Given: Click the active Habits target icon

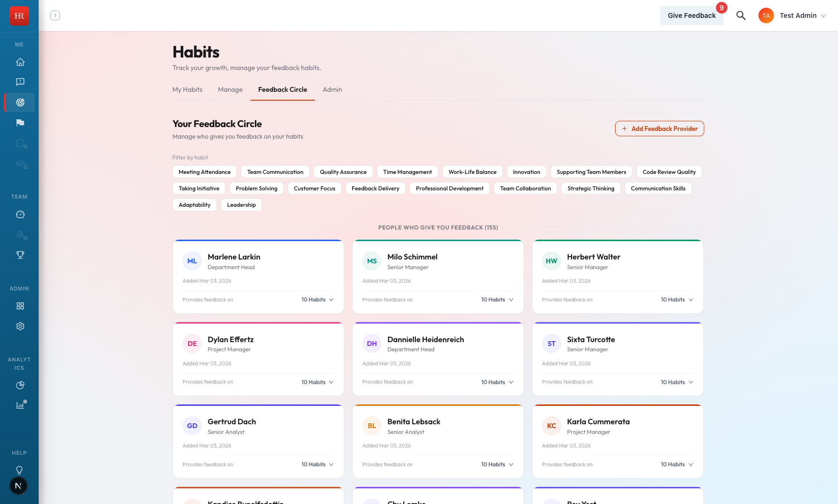Looking at the screenshot, I should 20,102.
